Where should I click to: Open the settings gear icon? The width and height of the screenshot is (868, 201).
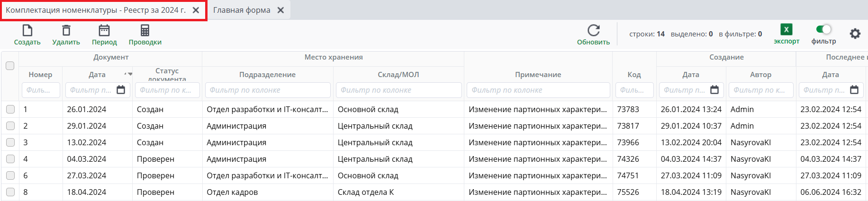tap(855, 34)
